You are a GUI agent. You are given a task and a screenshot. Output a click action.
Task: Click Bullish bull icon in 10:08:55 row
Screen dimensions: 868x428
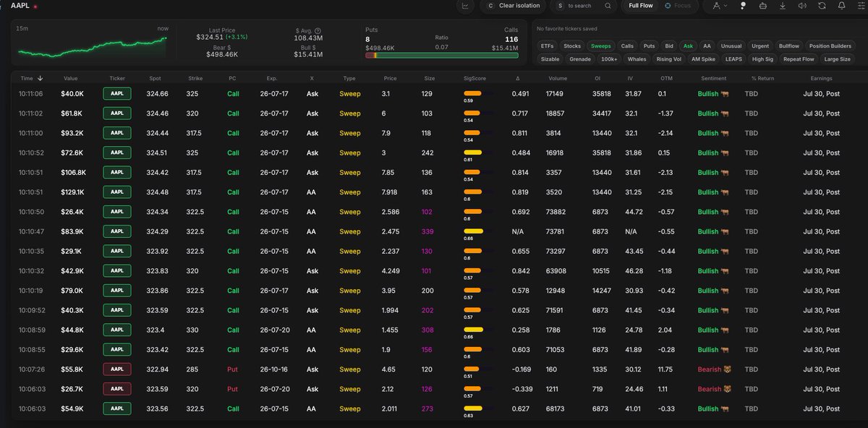[723, 350]
